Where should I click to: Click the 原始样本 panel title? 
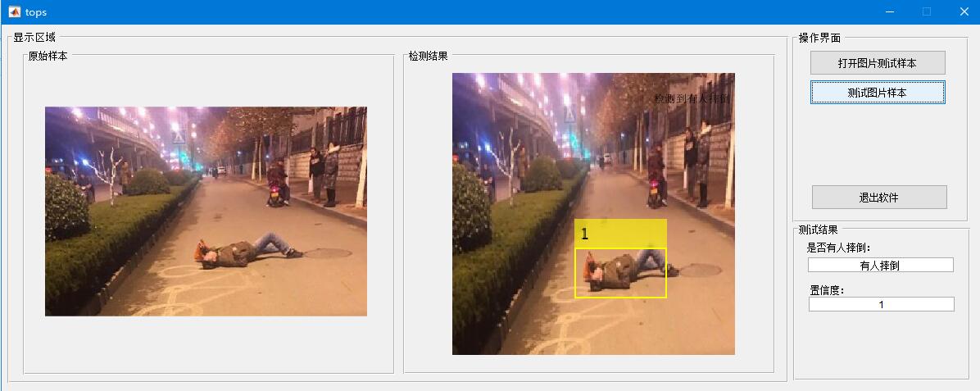point(48,56)
